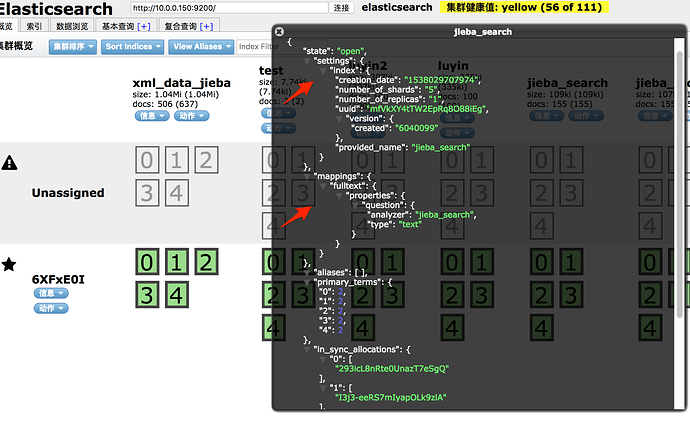Click the jieba_search dialog title bar
The width and height of the screenshot is (690, 421).
[479, 32]
